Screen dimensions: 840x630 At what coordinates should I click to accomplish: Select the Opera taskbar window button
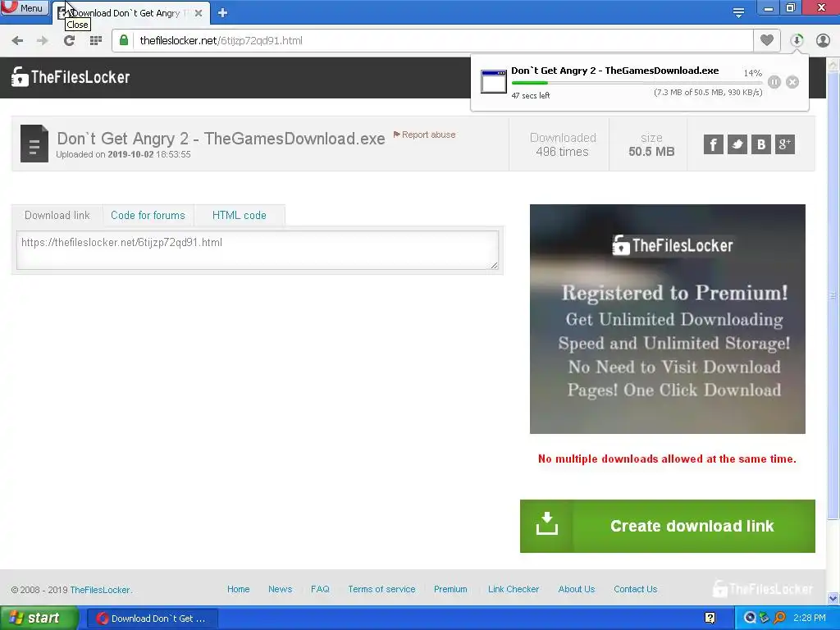[152, 619]
